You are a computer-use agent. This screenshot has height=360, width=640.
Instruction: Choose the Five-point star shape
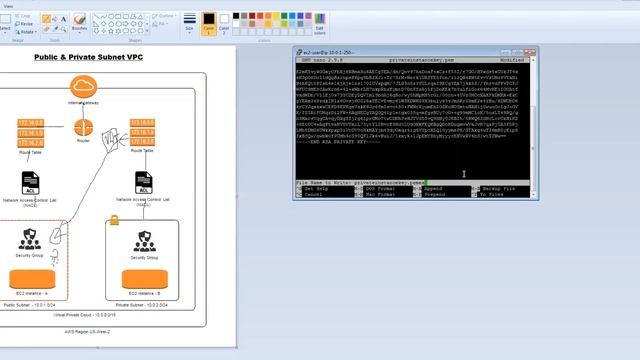coord(111,31)
